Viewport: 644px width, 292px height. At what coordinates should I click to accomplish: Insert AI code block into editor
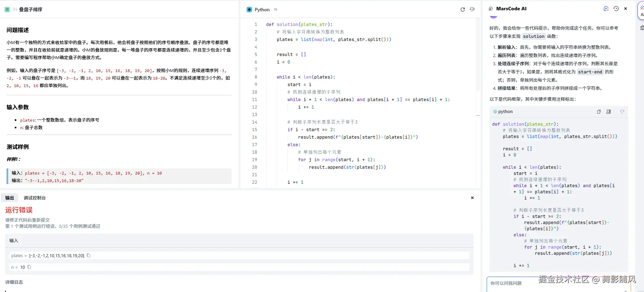point(608,112)
